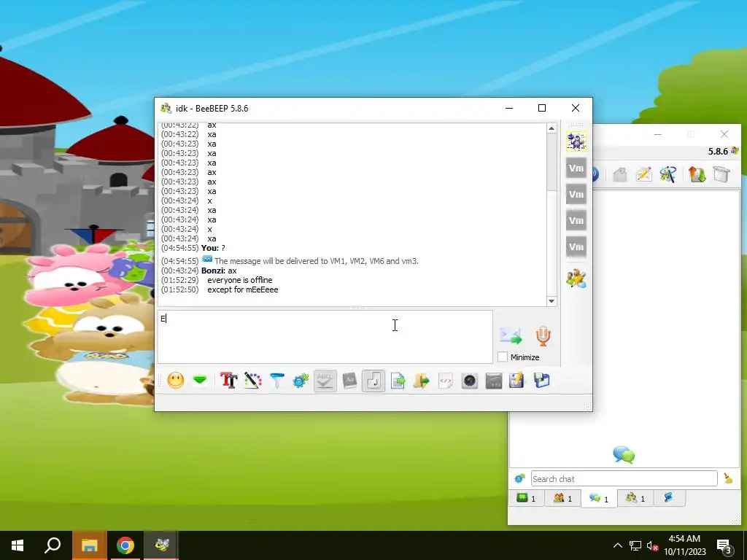Select the second Vm member avatar
The height and width of the screenshot is (560, 747).
(576, 194)
